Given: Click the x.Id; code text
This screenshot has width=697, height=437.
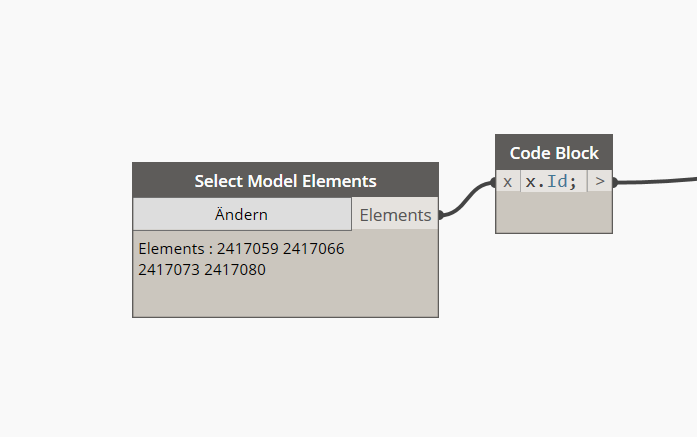Looking at the screenshot, I should [552, 182].
